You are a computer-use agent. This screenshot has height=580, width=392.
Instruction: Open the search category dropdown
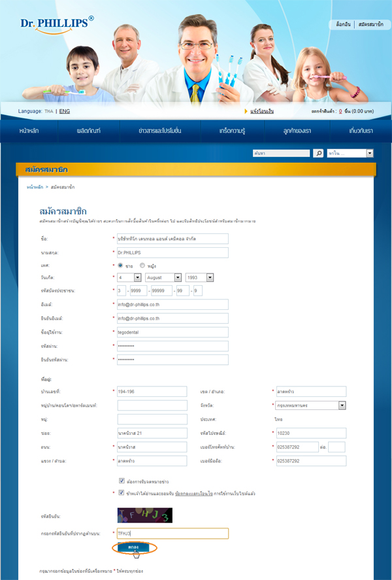[x=351, y=153]
